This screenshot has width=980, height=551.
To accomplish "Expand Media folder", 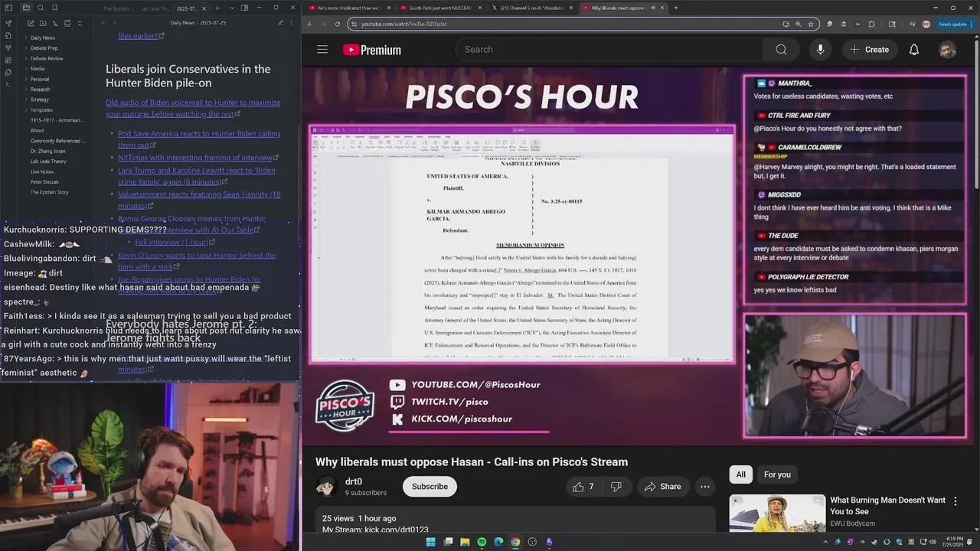I will pyautogui.click(x=37, y=69).
